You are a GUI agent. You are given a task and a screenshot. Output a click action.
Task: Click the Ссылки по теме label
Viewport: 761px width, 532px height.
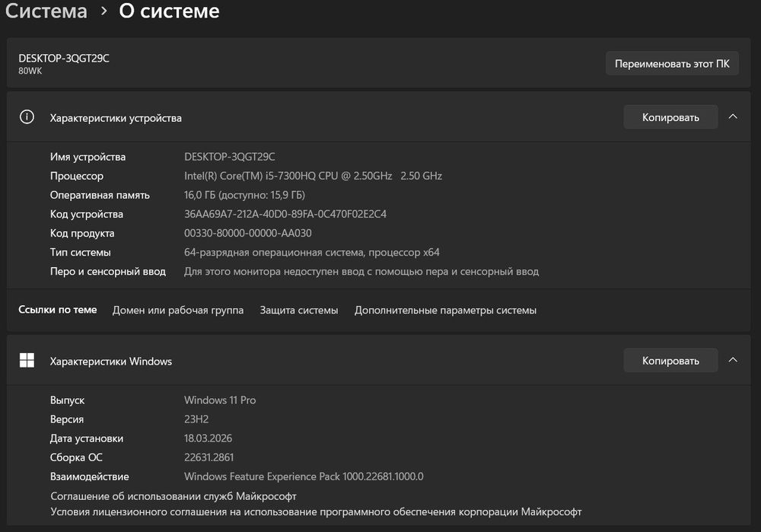coord(58,310)
